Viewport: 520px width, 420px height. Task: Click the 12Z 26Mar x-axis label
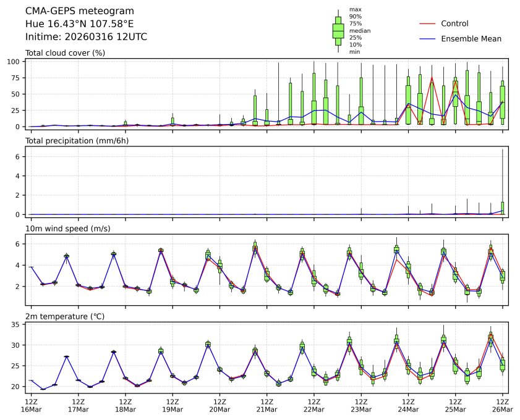coord(502,405)
